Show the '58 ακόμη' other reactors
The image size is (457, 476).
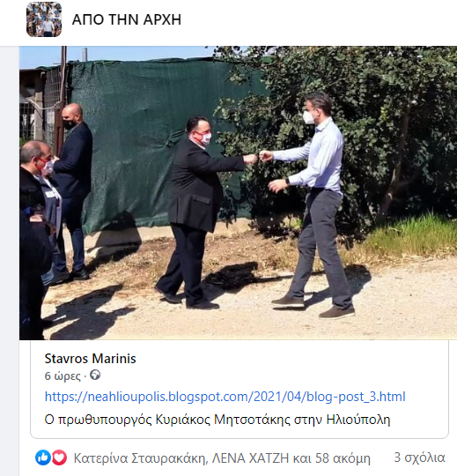[x=343, y=458]
